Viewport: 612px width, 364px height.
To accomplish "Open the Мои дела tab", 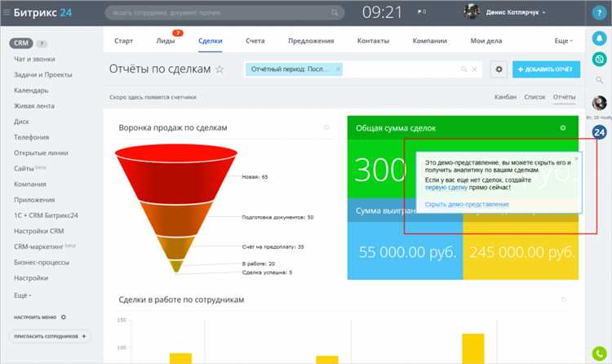I will coord(486,41).
